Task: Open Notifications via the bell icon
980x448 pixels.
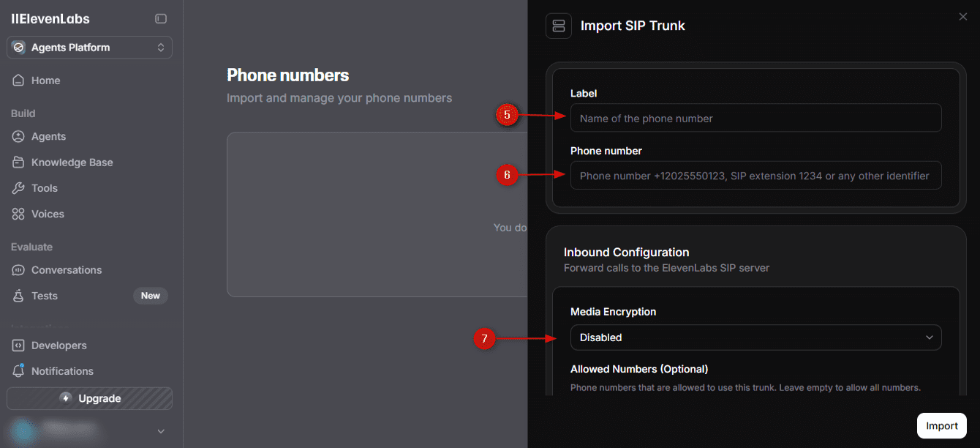Action: coord(18,371)
